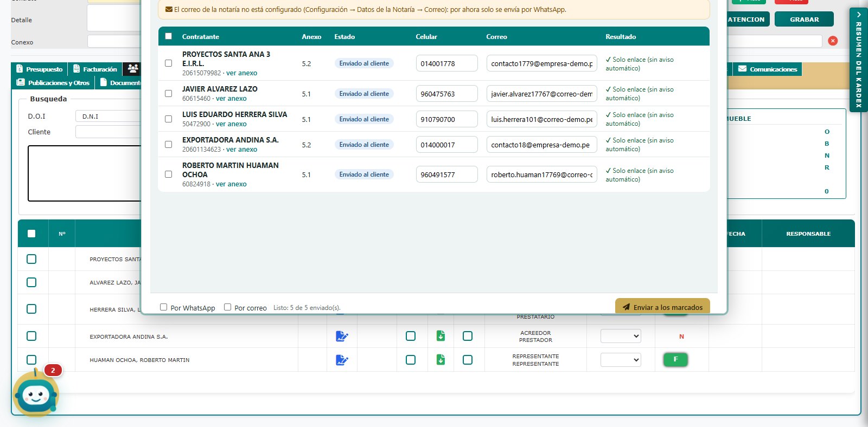Open the Publicaciones y Otros tab
The width and height of the screenshot is (868, 427).
point(53,82)
